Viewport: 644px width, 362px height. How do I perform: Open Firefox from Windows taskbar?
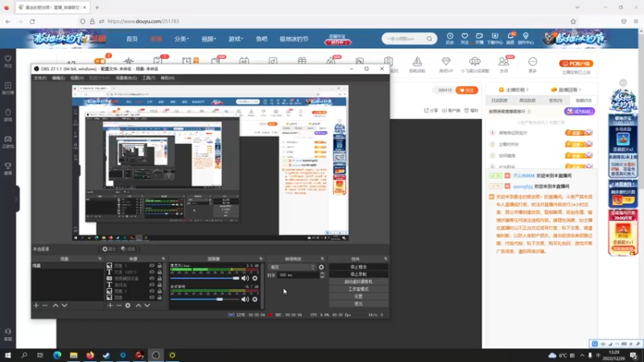(90, 355)
